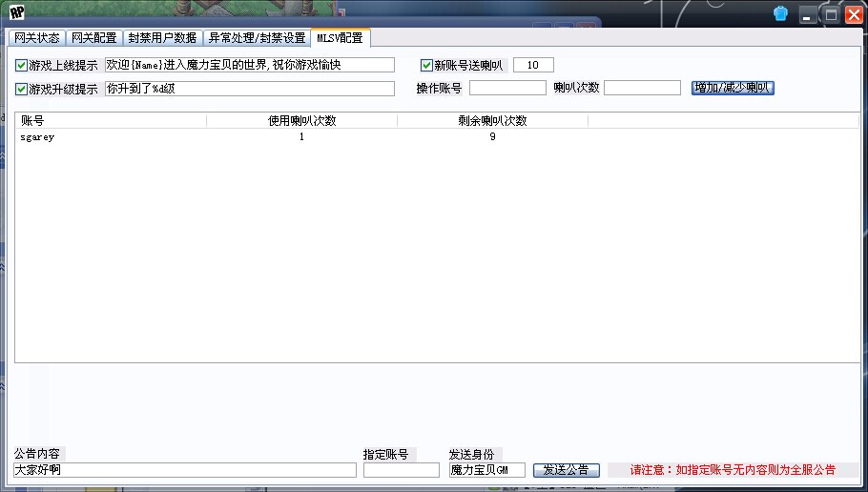Close the window with red X button
This screenshot has height=492, width=868.
pos(854,14)
